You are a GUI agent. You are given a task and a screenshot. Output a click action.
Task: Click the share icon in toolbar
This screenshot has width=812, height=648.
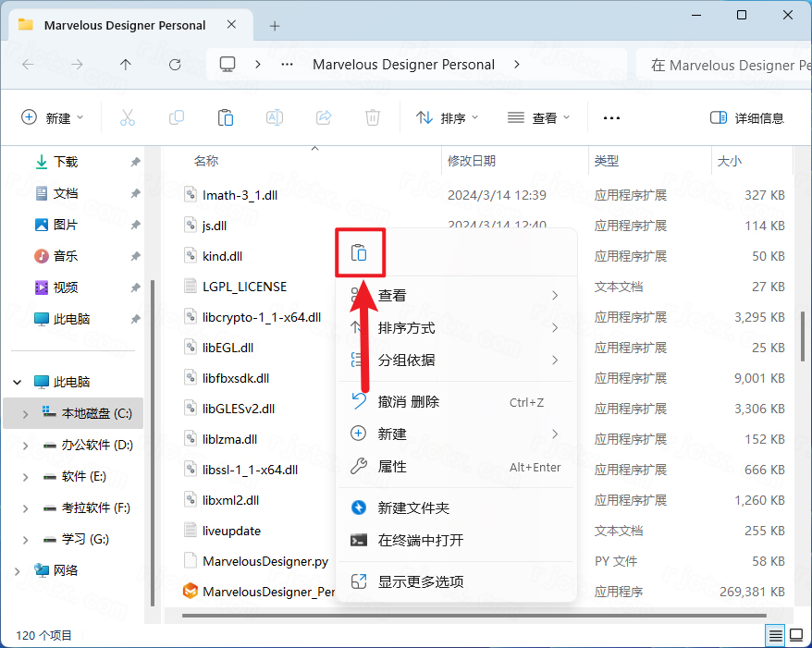coord(324,117)
